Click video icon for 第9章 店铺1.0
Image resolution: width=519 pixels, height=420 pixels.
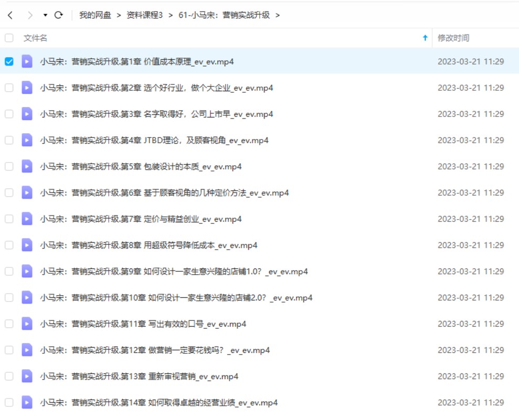click(27, 271)
